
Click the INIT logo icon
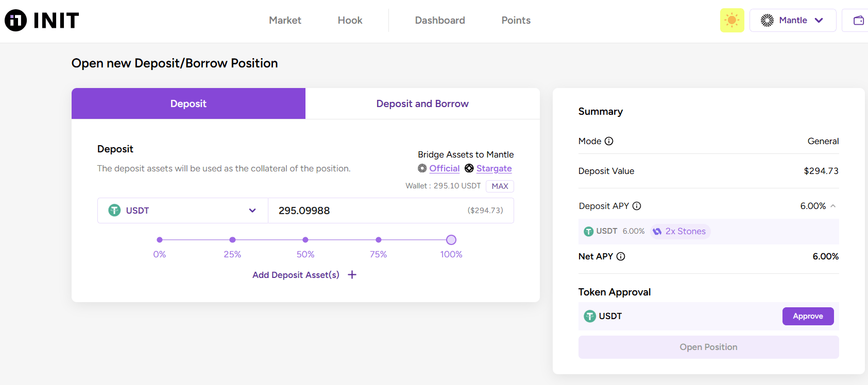(x=16, y=21)
